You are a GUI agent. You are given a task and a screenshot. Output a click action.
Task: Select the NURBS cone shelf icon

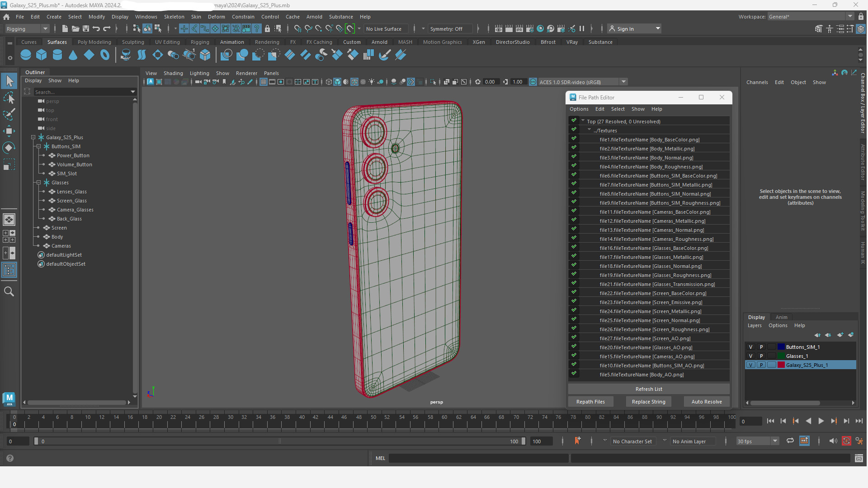73,55
